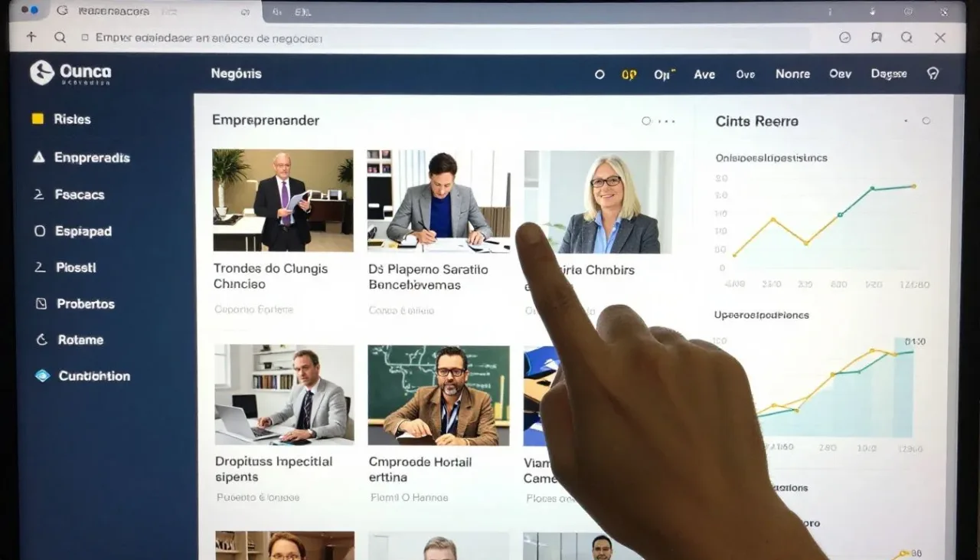The height and width of the screenshot is (560, 980).
Task: Click the browser back arrow icon
Action: 31,37
